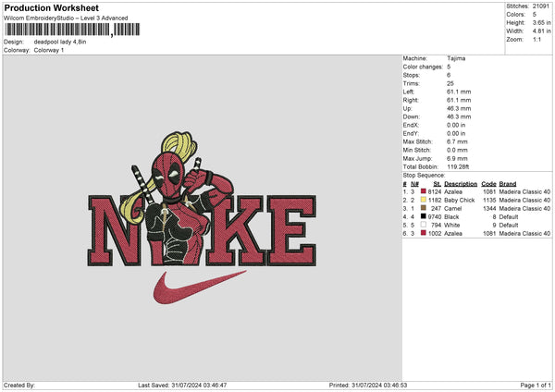555x392 pixels.
Task: Click the White thread swatch in row 5
Action: [x=424, y=225]
